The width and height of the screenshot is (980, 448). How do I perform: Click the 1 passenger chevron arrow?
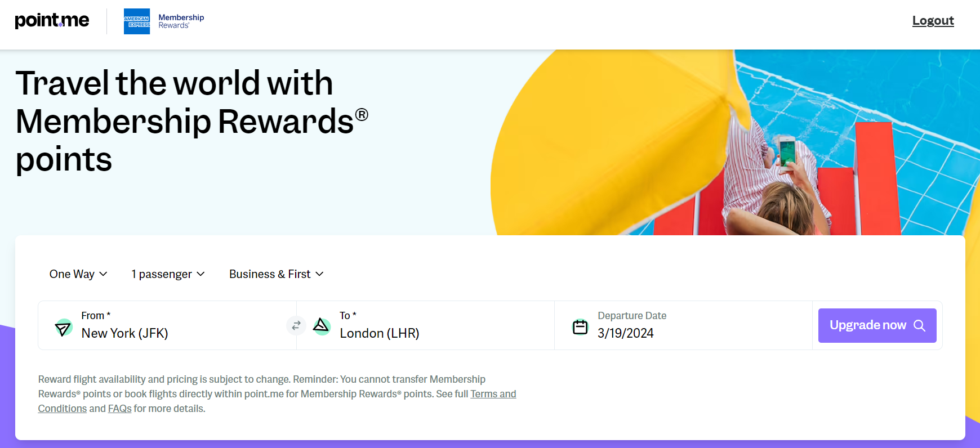pyautogui.click(x=201, y=275)
